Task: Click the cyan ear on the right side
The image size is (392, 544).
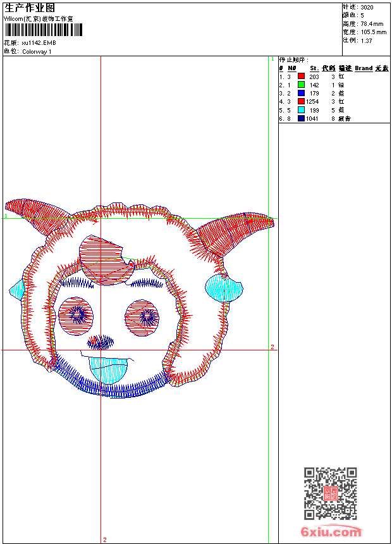Action: click(x=224, y=288)
